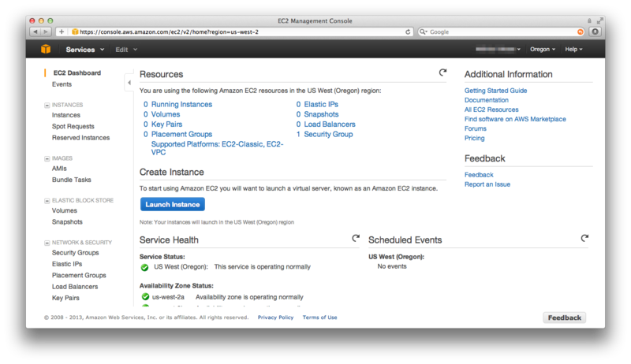Open Reserved Instances in the sidebar

tap(80, 137)
